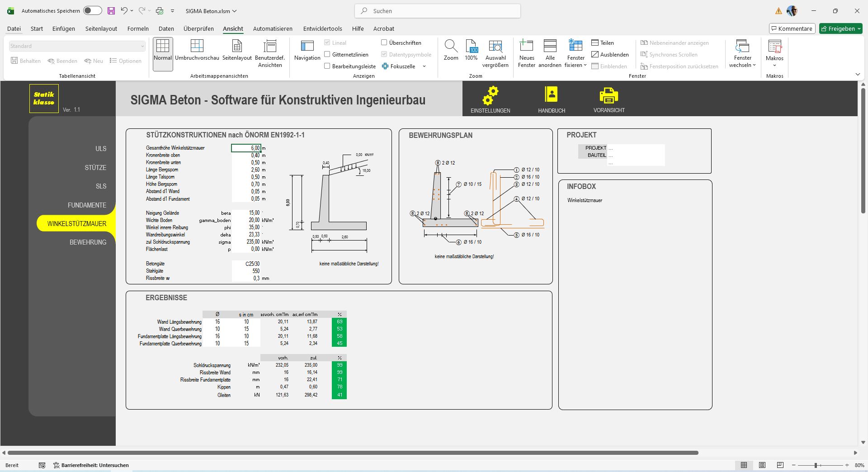Enable the Gitternetzlinien checkbox
This screenshot has height=472, width=868.
point(327,55)
